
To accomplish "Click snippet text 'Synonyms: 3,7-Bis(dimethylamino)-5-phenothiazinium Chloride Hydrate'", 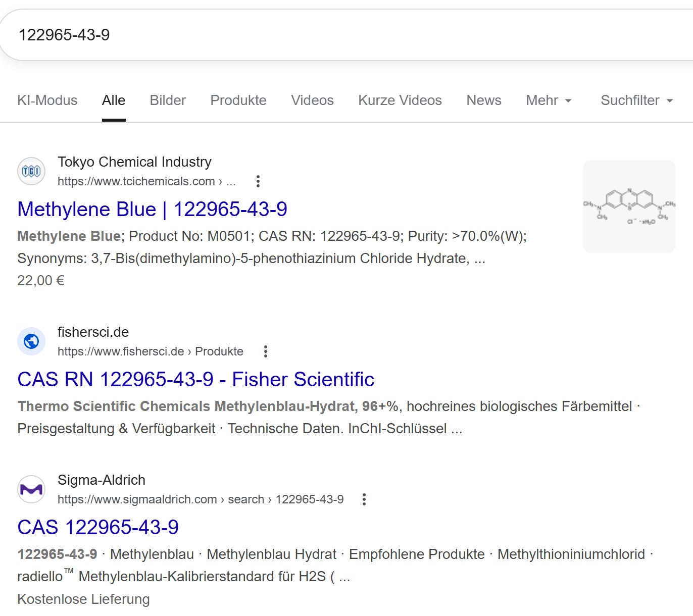I will point(243,259).
